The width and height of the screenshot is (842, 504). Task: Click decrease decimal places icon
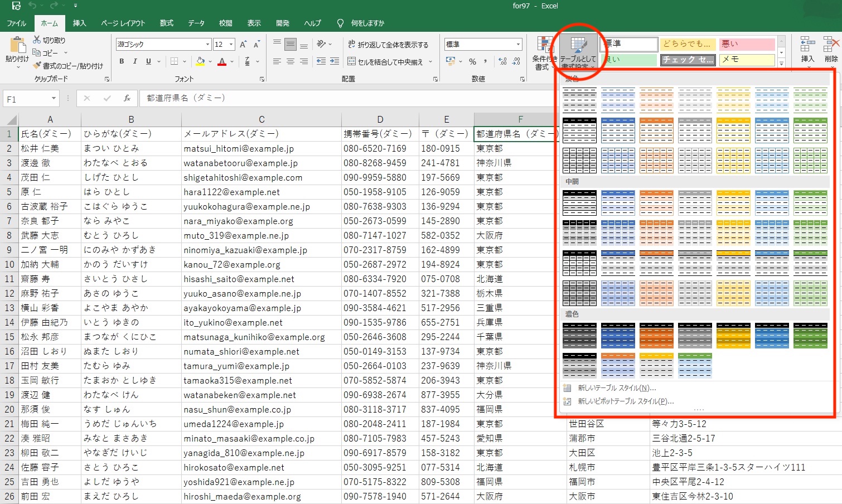point(516,61)
